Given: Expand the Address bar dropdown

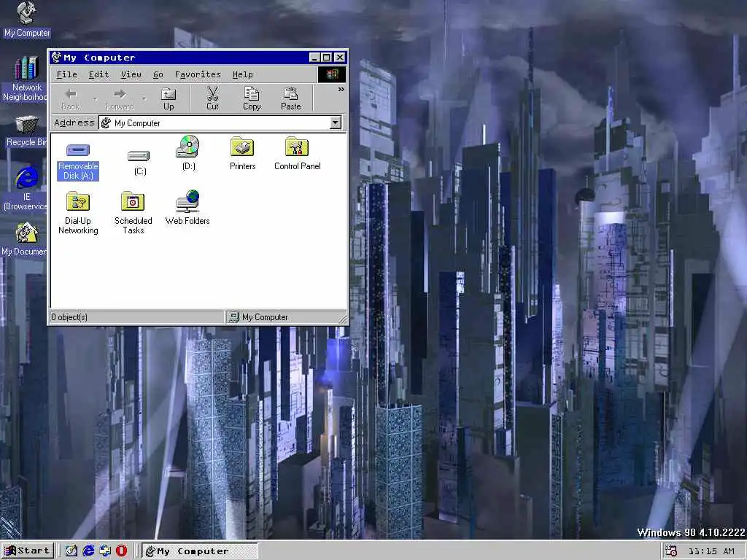Looking at the screenshot, I should 336,122.
